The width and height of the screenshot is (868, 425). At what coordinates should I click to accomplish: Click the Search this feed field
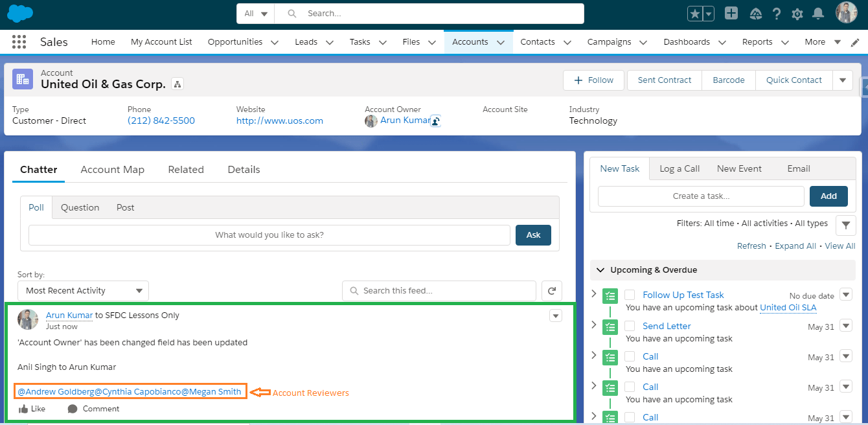[439, 291]
